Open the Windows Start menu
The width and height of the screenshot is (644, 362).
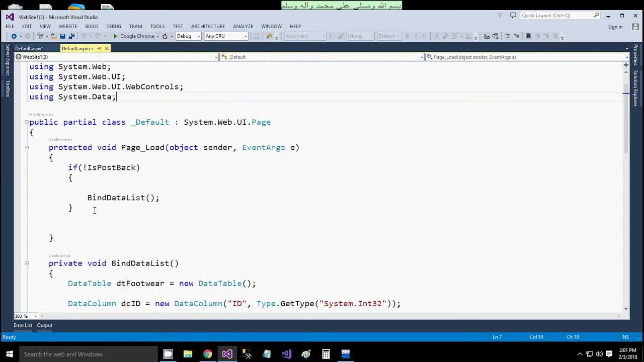10,354
